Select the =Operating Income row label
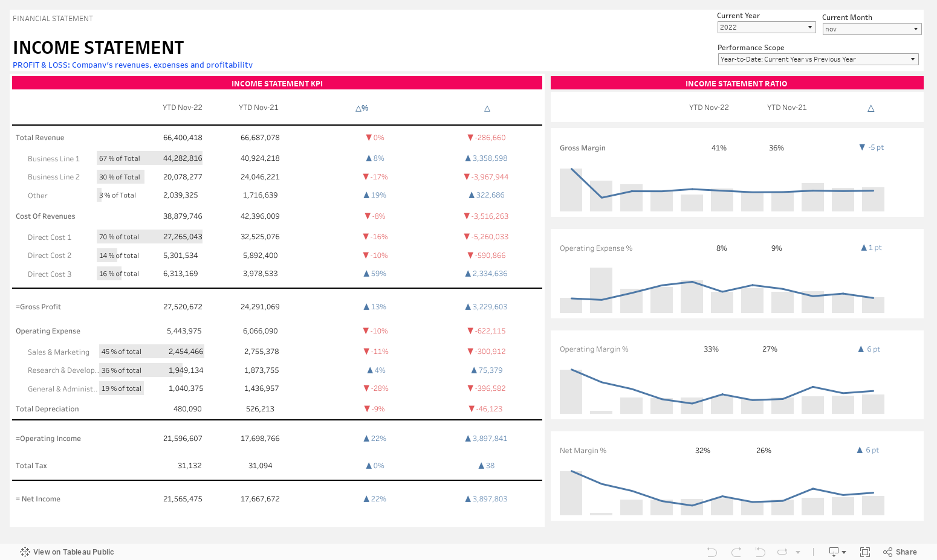The width and height of the screenshot is (937, 560). tap(48, 439)
